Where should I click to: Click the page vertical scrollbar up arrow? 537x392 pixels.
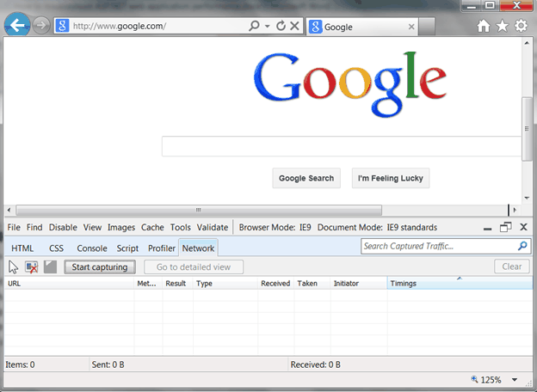[527, 43]
